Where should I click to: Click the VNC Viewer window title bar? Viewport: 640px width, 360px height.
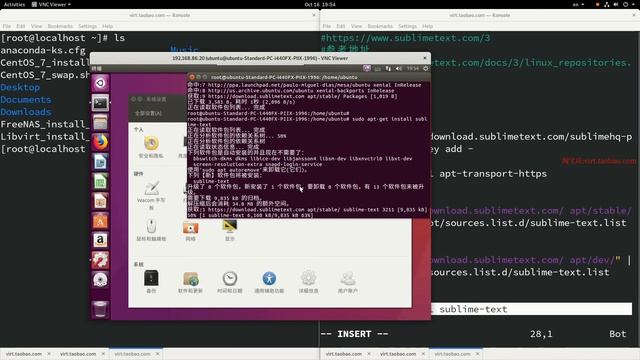260,58
